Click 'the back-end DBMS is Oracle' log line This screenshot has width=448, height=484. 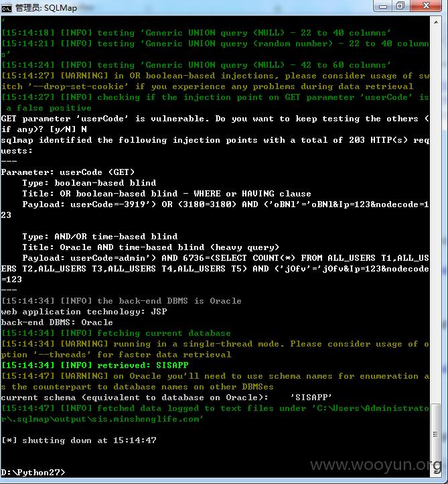[121, 301]
